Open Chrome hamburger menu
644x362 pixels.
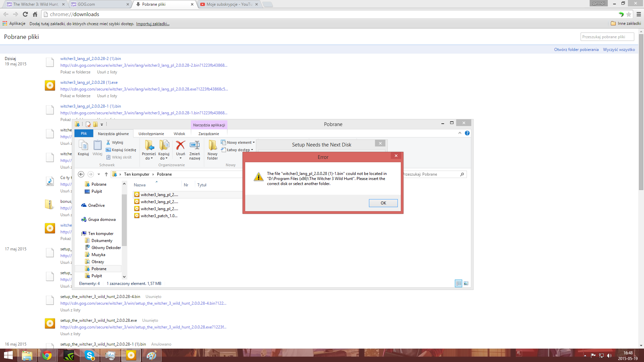point(639,14)
